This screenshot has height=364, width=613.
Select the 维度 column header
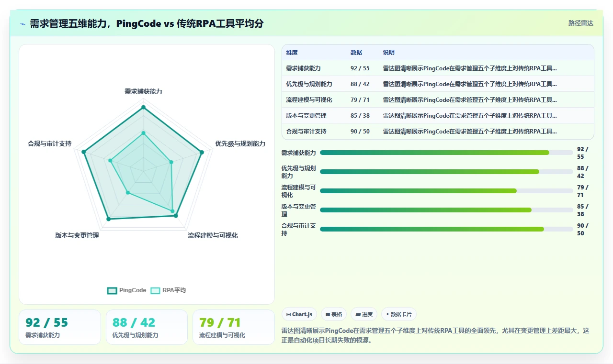292,53
